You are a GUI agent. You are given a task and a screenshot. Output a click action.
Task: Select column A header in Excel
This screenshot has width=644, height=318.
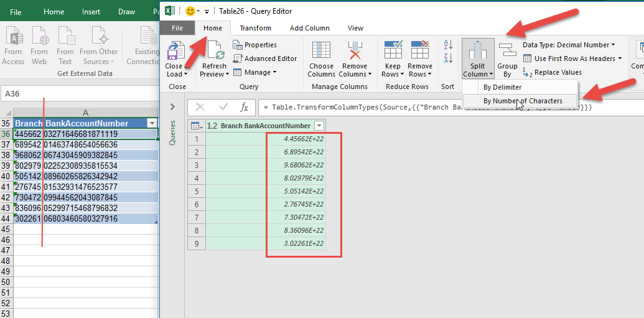point(85,113)
